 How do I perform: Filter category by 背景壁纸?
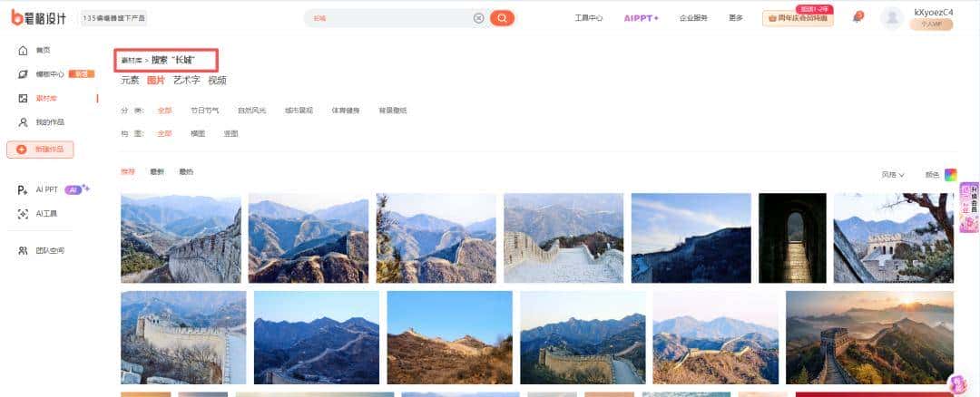click(x=393, y=111)
